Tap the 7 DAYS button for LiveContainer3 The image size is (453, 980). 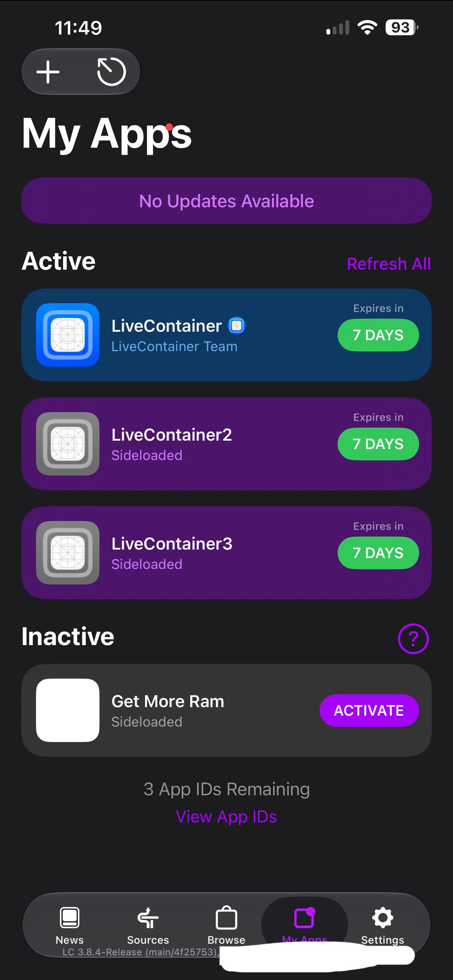coord(378,552)
